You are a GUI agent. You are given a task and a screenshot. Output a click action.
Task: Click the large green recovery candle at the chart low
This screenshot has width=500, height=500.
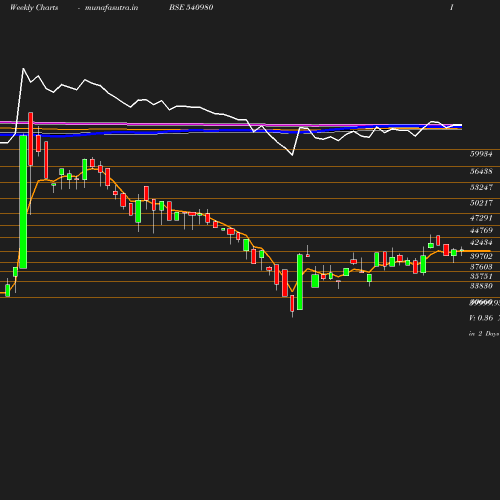tap(300, 282)
